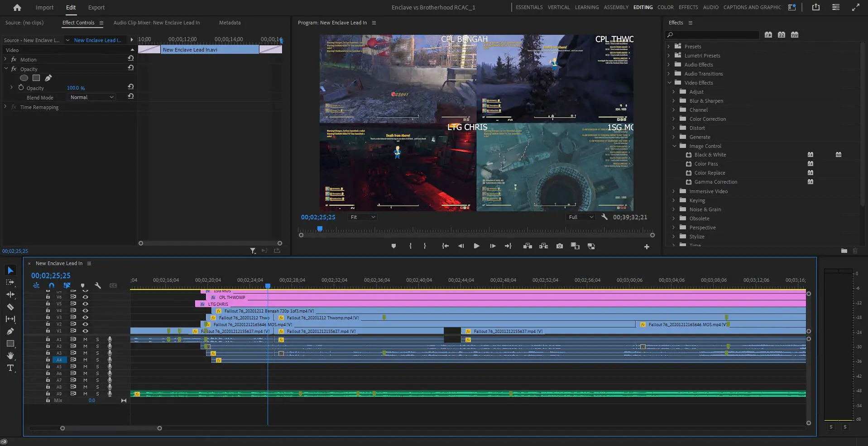Click Mark Out in Program monitor
The height and width of the screenshot is (446, 868).
(x=425, y=246)
